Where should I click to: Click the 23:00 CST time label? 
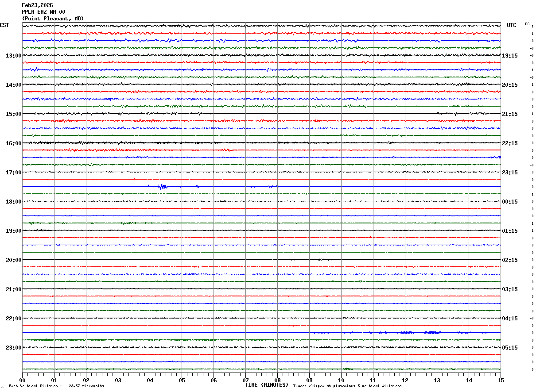13,348
